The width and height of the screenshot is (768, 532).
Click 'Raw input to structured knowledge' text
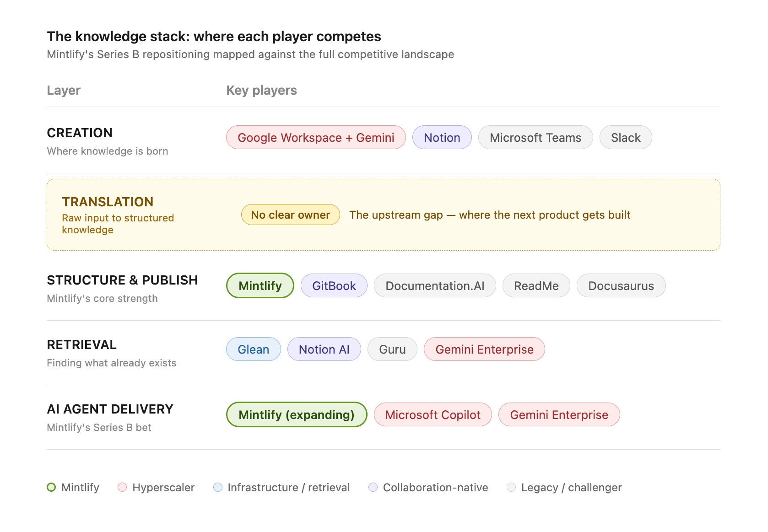click(x=118, y=224)
